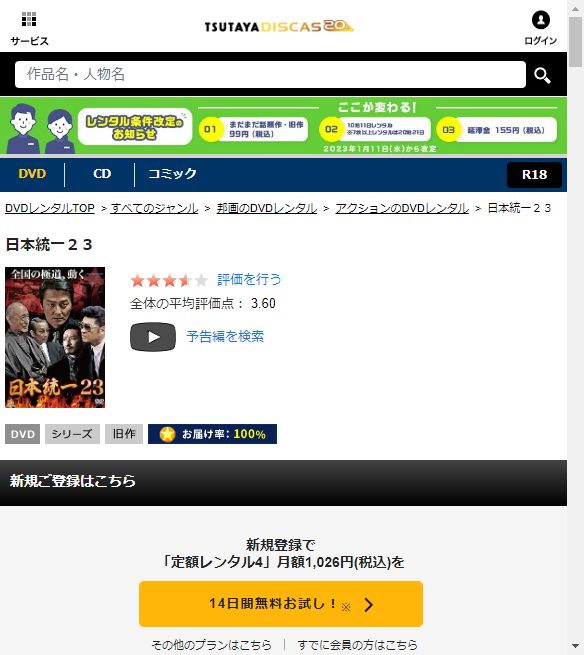Play the trailer video icon
The width and height of the screenshot is (584, 655).
(x=153, y=337)
